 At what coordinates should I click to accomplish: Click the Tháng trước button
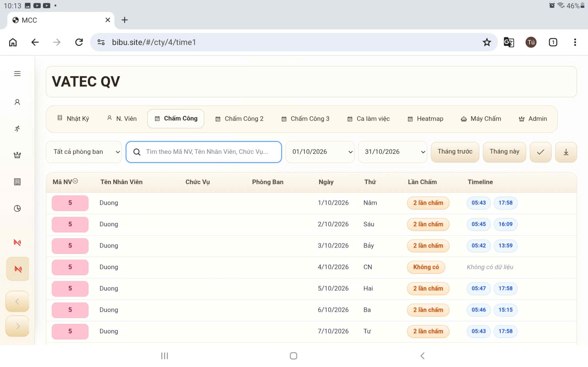point(455,152)
